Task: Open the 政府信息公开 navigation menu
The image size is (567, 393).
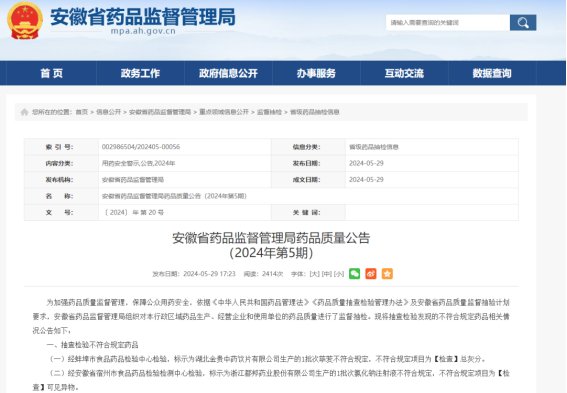Action: [x=228, y=73]
